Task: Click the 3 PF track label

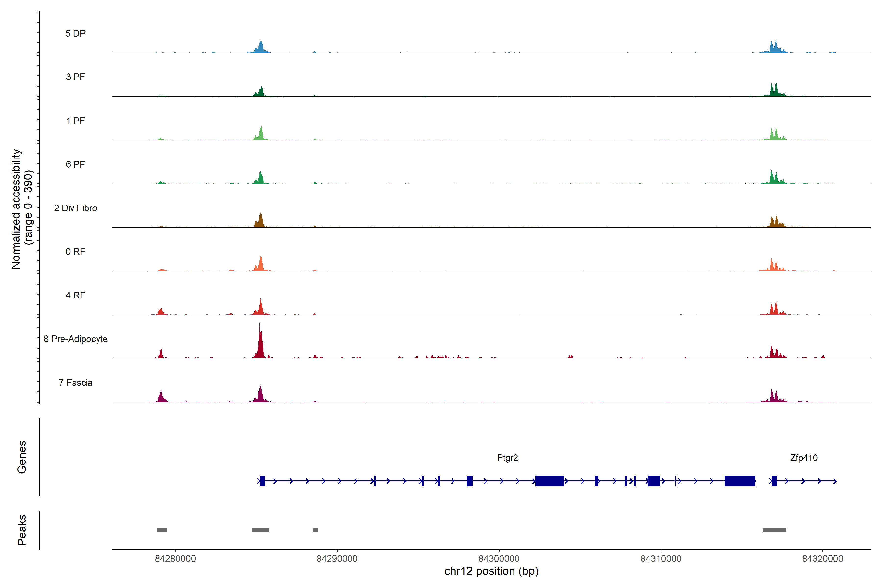Action: click(75, 77)
